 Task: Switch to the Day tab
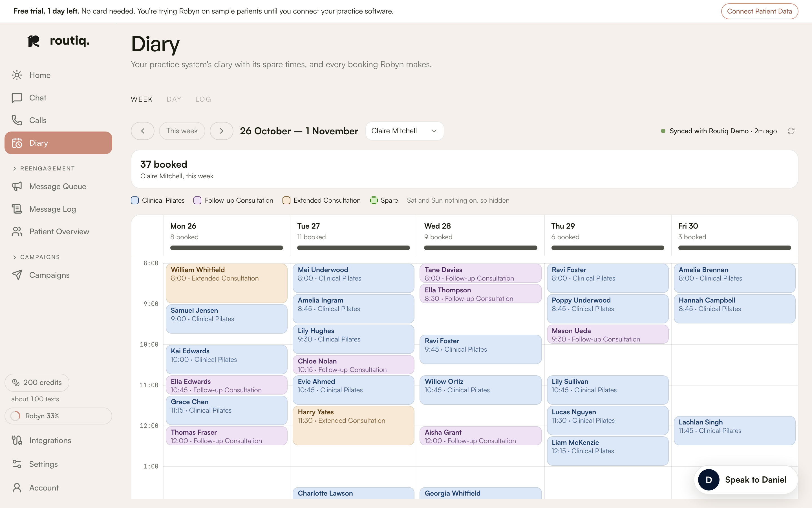[x=174, y=99]
